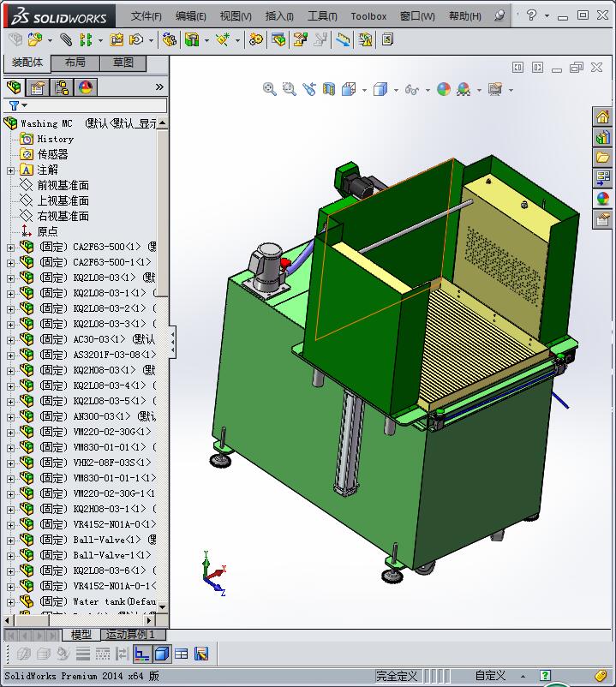Toggle the blue cube 3D button
616x687 pixels.
click(162, 654)
